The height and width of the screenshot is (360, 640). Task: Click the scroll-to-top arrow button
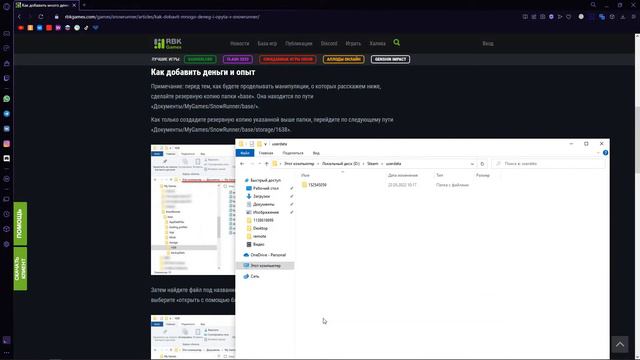point(620,344)
